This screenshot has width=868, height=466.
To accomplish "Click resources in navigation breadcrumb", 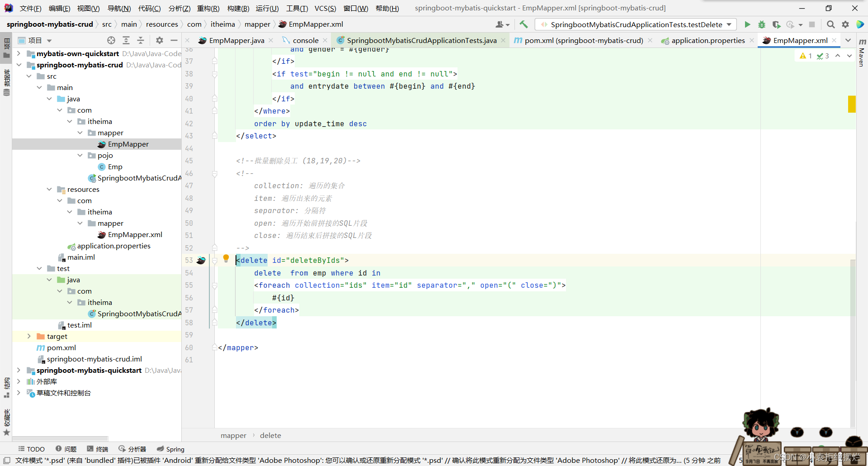I will [x=162, y=24].
